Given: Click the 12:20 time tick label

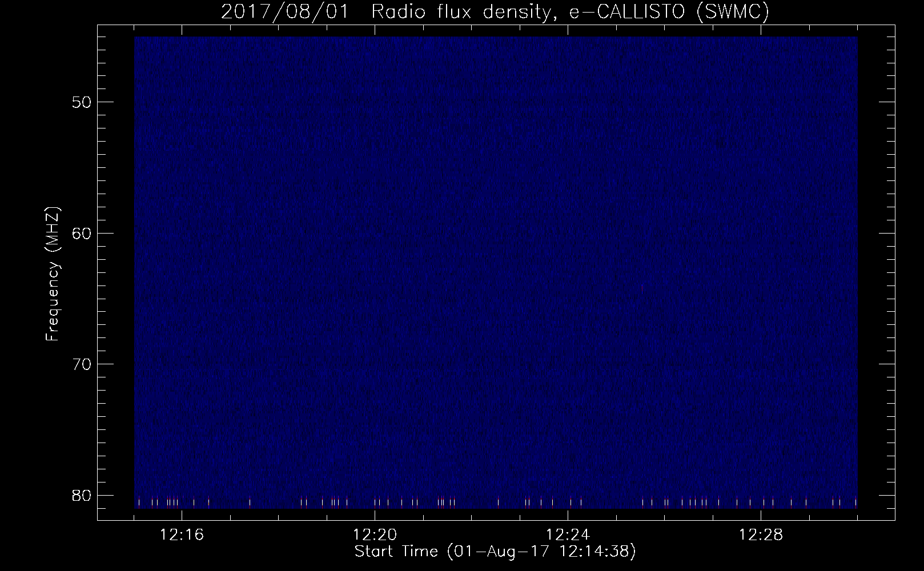Looking at the screenshot, I should [375, 536].
